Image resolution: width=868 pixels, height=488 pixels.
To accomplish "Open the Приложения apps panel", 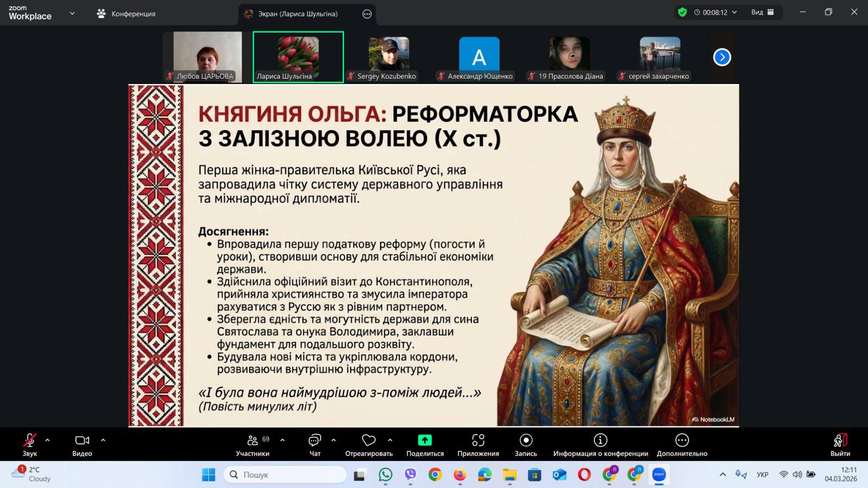I will (478, 445).
